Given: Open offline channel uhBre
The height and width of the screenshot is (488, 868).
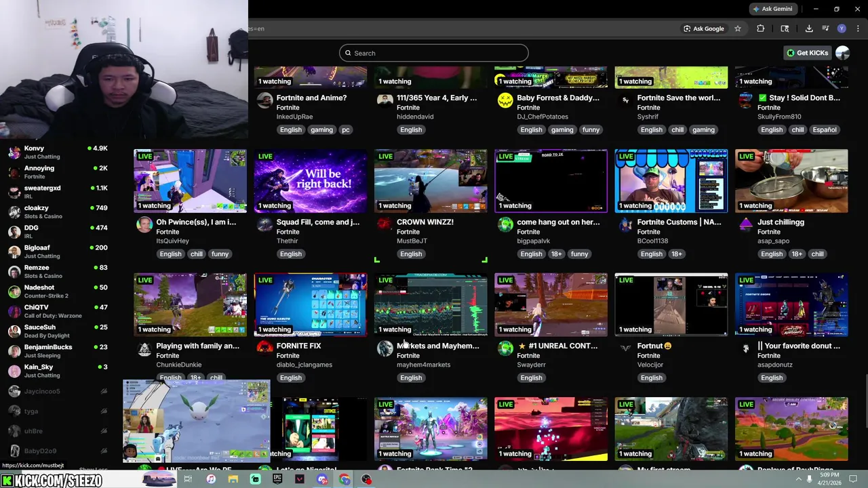Looking at the screenshot, I should 58,431.
